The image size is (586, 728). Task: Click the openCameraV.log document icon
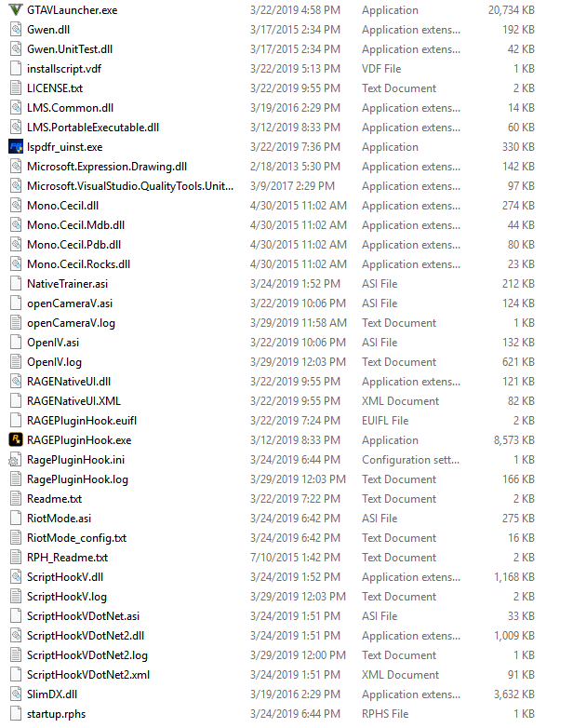[x=16, y=323]
